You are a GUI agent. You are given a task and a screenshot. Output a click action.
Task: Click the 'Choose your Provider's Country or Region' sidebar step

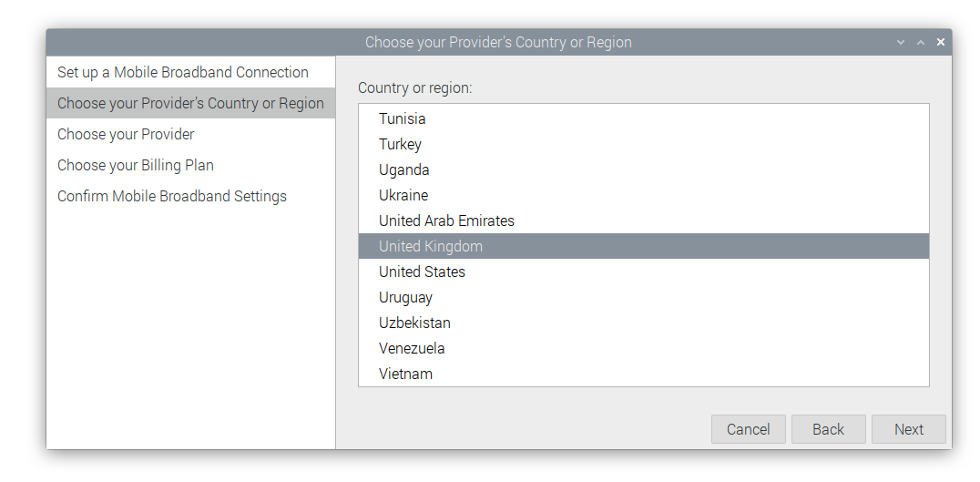[190, 103]
